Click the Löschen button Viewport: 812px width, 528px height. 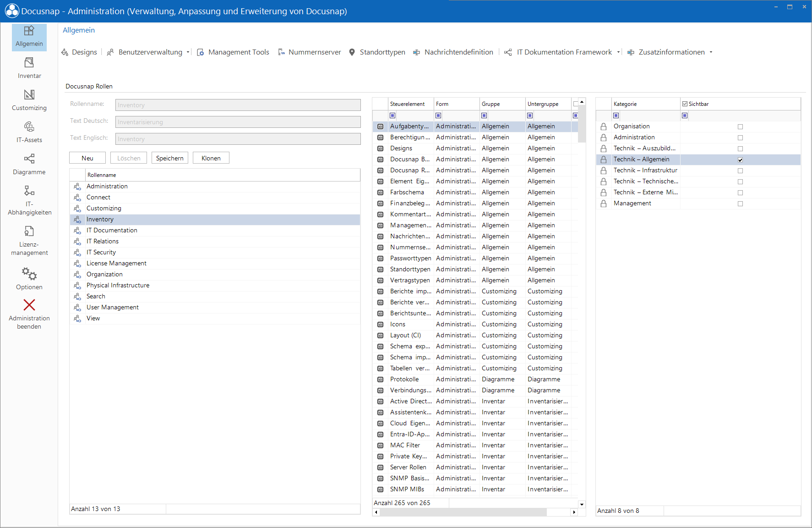(129, 158)
